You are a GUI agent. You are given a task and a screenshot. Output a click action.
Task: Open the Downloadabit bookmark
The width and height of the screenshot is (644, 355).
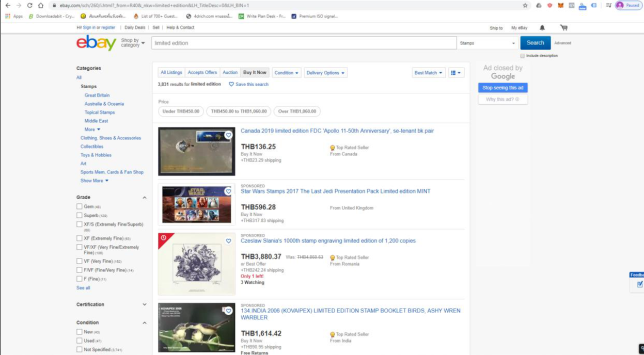[51, 16]
